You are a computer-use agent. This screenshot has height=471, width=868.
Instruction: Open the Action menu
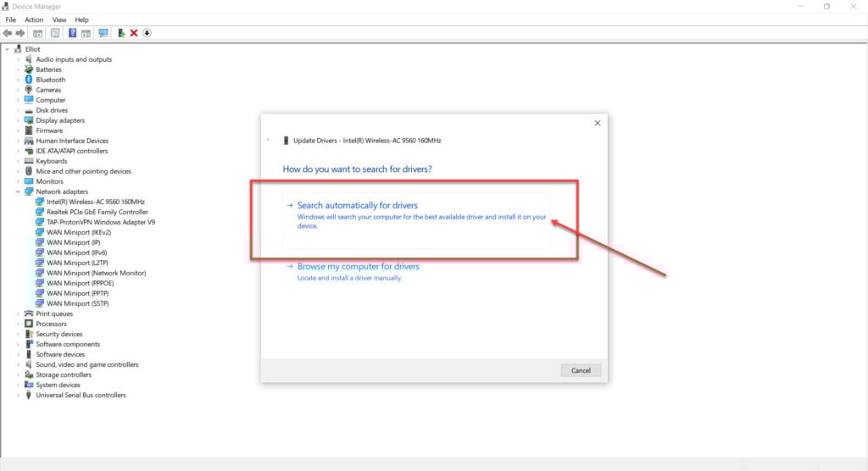click(34, 20)
